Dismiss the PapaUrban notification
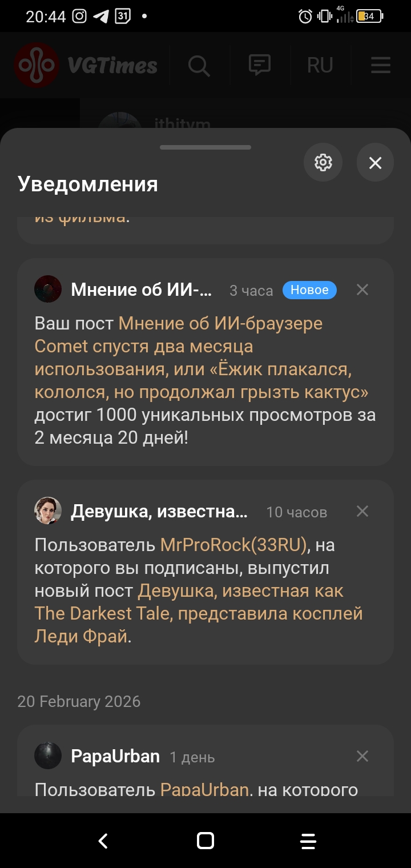The width and height of the screenshot is (411, 868). [362, 756]
